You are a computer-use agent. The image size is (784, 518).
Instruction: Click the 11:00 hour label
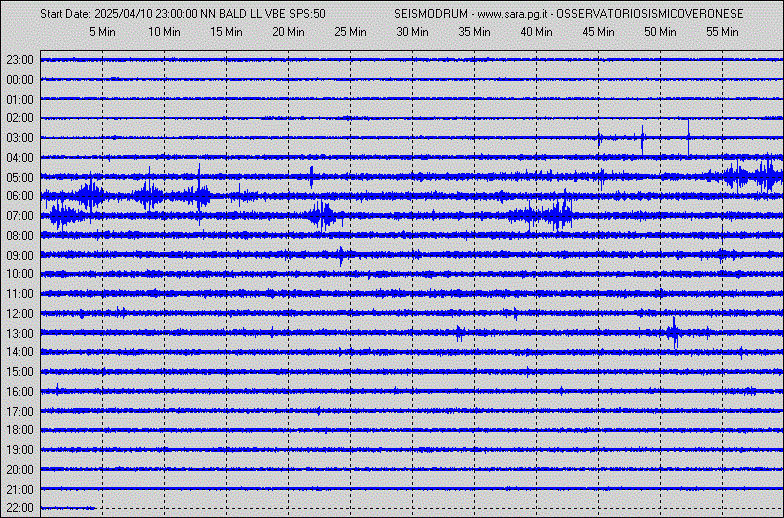(20, 294)
